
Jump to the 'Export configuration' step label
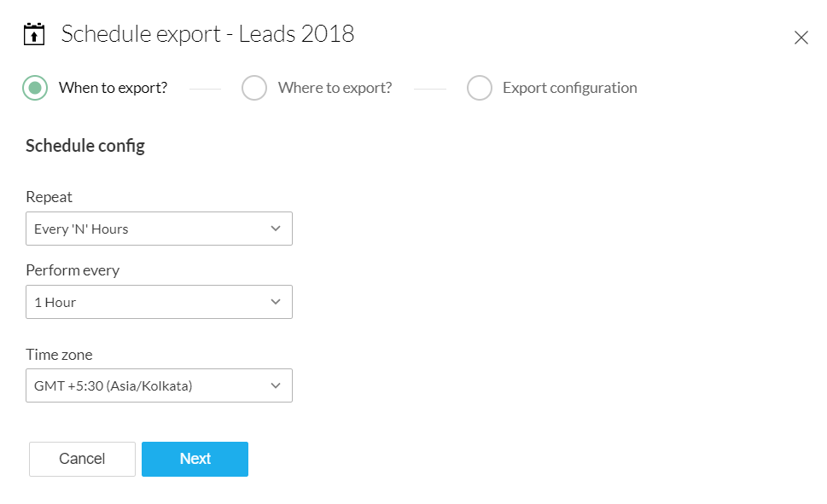(569, 88)
